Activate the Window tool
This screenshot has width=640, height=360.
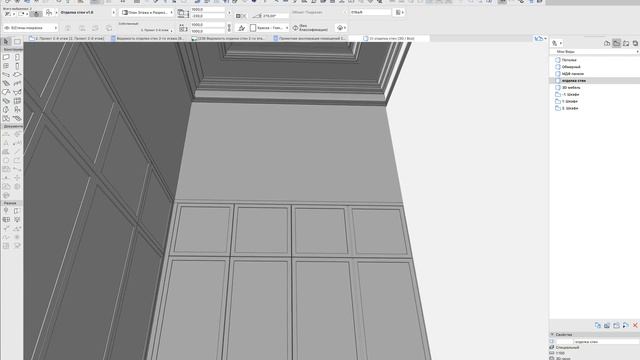(6, 66)
